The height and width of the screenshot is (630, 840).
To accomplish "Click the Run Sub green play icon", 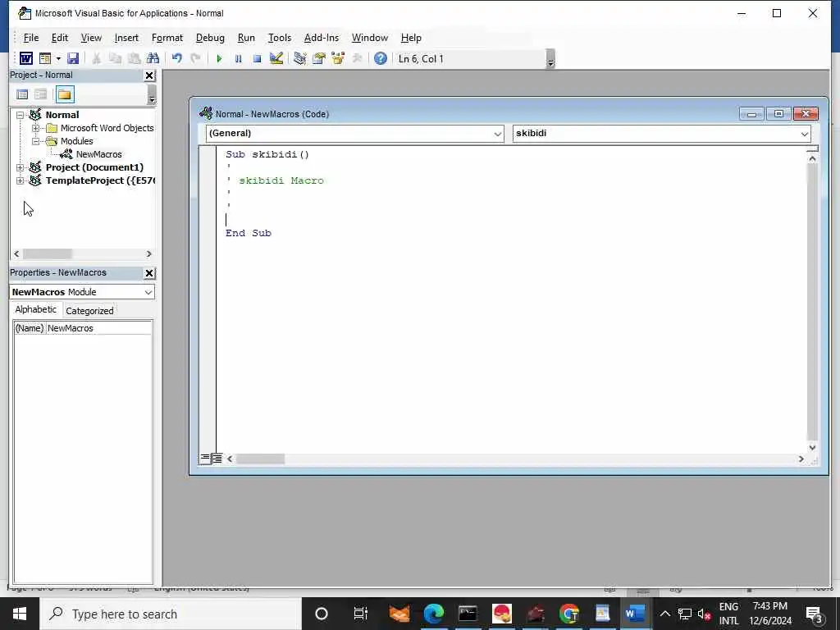I will point(219,58).
